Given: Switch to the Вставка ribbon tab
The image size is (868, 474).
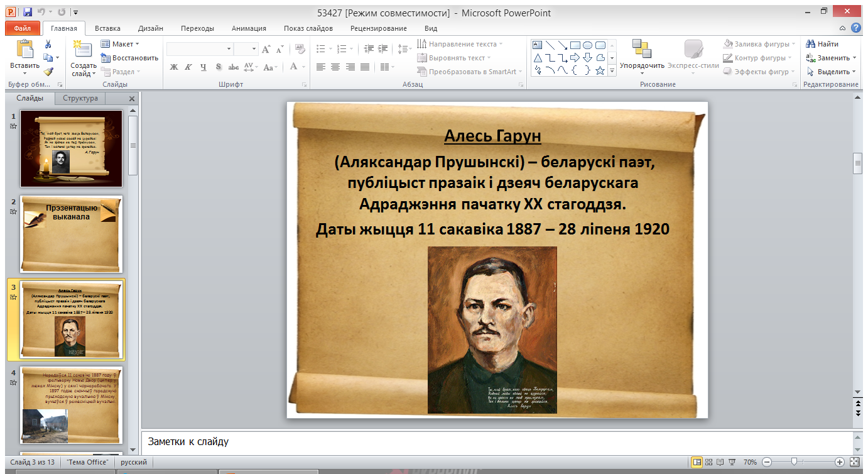Looking at the screenshot, I should tap(107, 28).
